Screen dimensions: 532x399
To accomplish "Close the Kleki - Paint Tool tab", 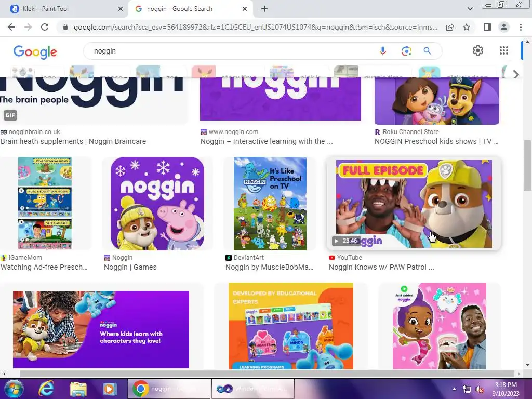I will (121, 9).
